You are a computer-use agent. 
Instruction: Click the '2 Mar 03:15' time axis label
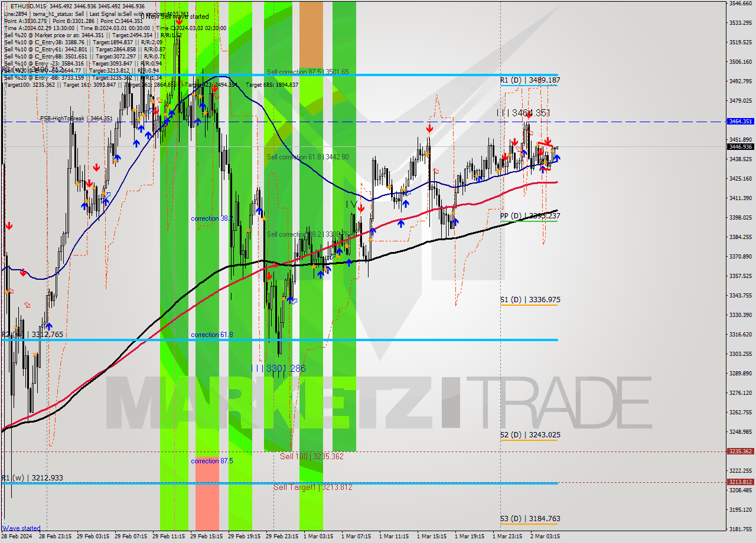545,537
